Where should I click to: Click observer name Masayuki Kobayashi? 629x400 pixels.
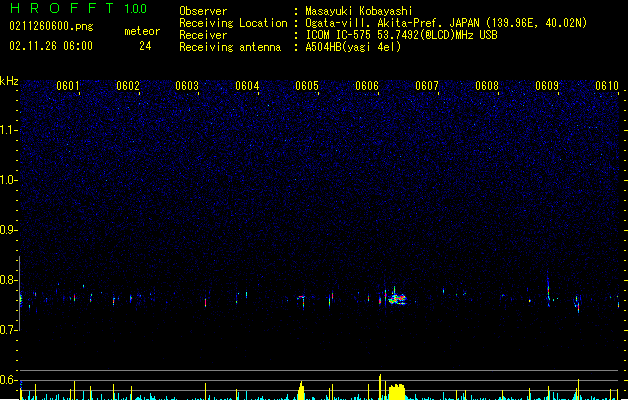[359, 11]
